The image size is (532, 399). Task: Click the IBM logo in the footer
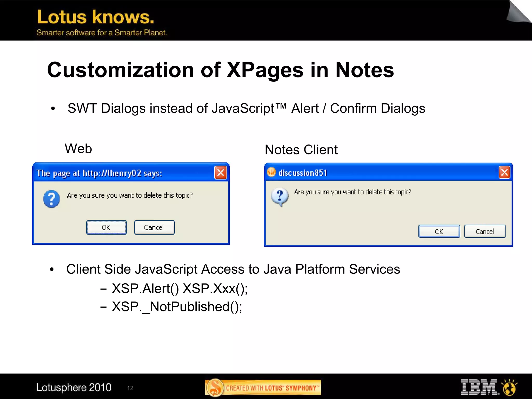pos(480,387)
